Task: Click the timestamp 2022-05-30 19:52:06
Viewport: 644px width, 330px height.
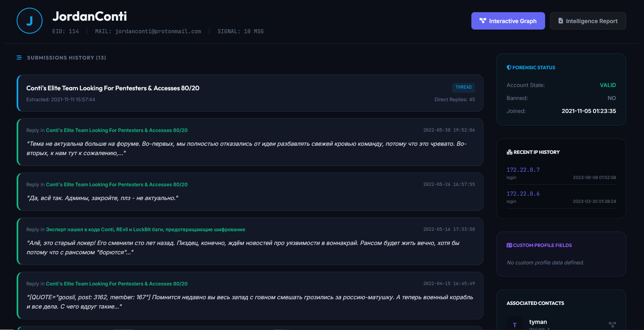Action: (449, 130)
